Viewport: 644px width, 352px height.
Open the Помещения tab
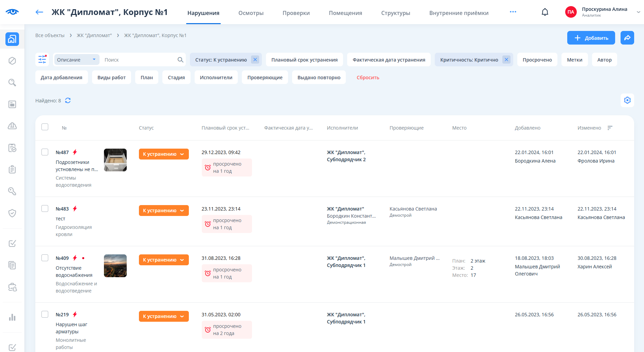click(345, 13)
